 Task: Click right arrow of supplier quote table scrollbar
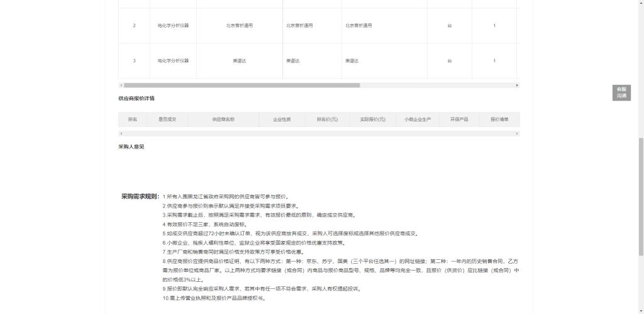(x=517, y=133)
